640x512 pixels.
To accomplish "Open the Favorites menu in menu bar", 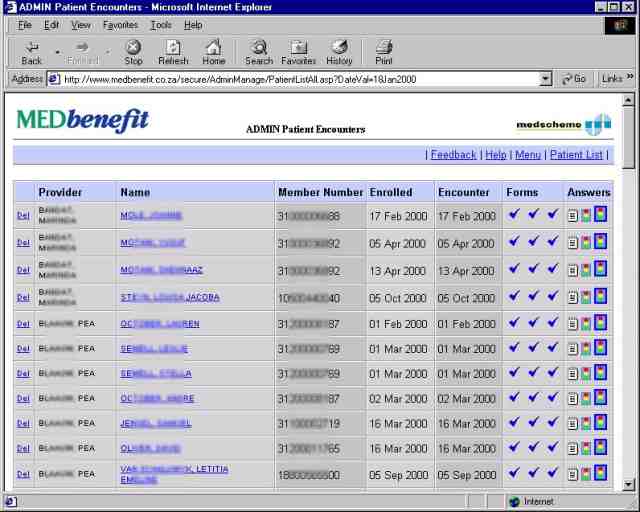I will pos(120,24).
